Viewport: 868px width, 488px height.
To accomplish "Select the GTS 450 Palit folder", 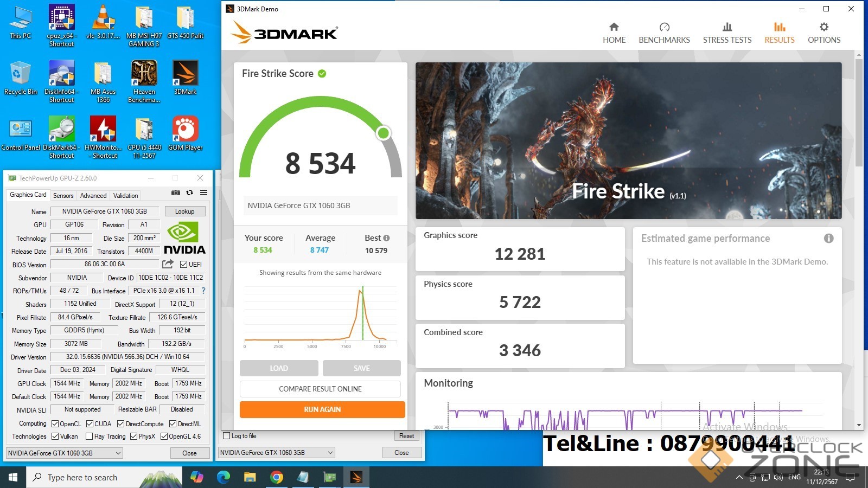I will (x=185, y=23).
